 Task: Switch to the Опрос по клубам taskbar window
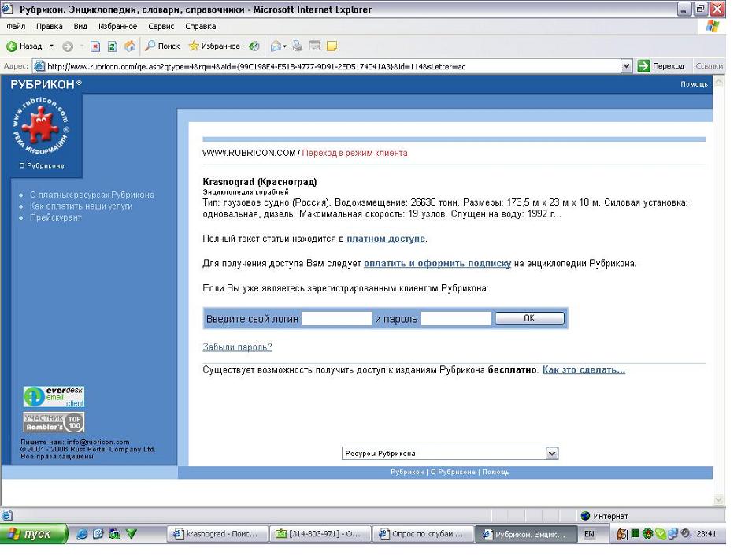click(423, 534)
